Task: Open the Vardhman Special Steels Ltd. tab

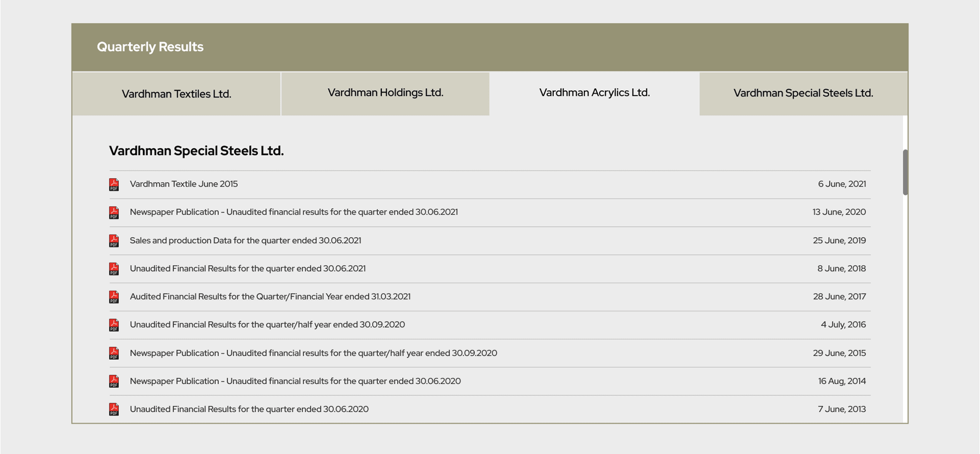Action: coord(803,94)
